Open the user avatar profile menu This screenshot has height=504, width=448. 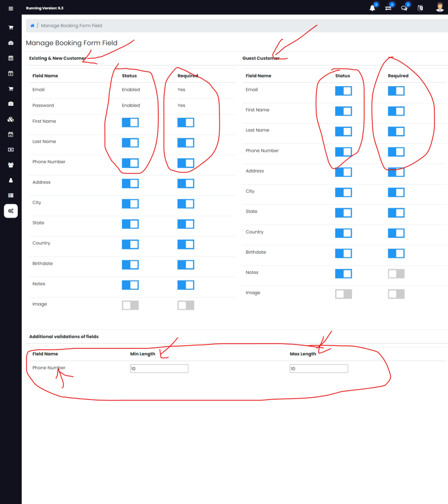pos(440,7)
